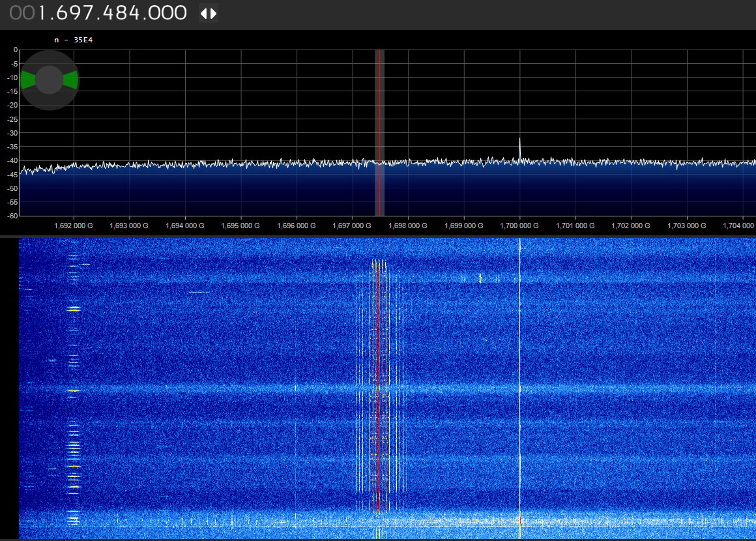Click the '-60' dB scale label
This screenshot has height=541, width=756.
click(x=12, y=216)
